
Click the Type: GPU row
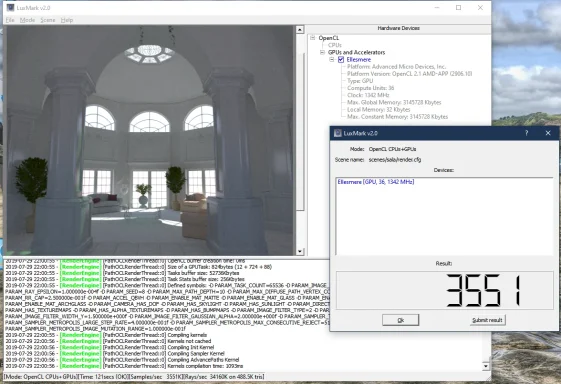(360, 81)
